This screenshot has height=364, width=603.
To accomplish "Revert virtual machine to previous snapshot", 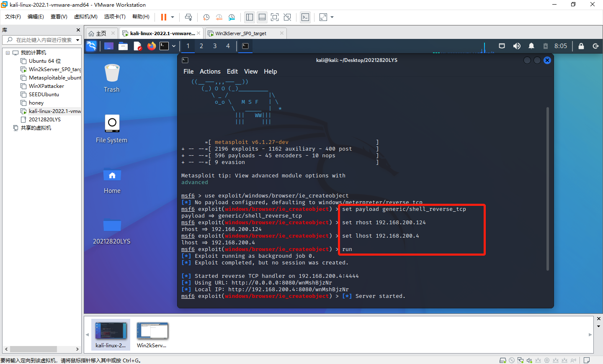I will 219,17.
